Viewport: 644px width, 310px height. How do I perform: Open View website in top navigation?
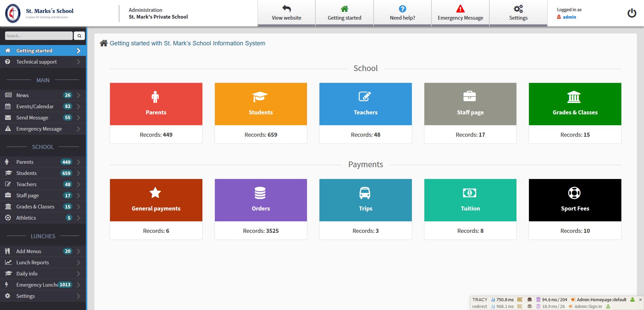(286, 13)
